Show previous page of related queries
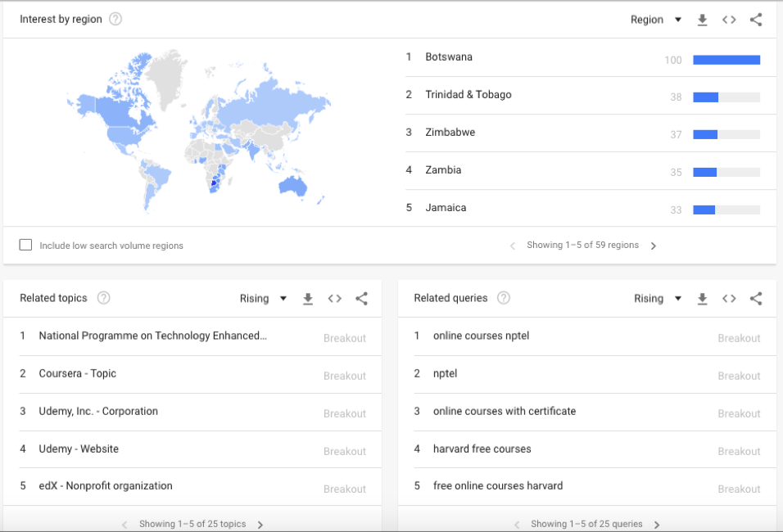 pyautogui.click(x=517, y=525)
